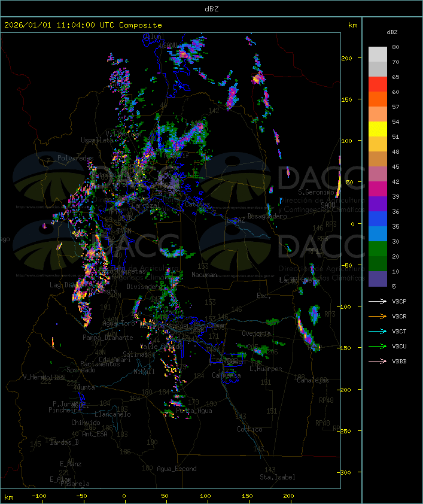This screenshot has height=504, width=423.
Task: Click the VBCR legend label
Action: 399,316
